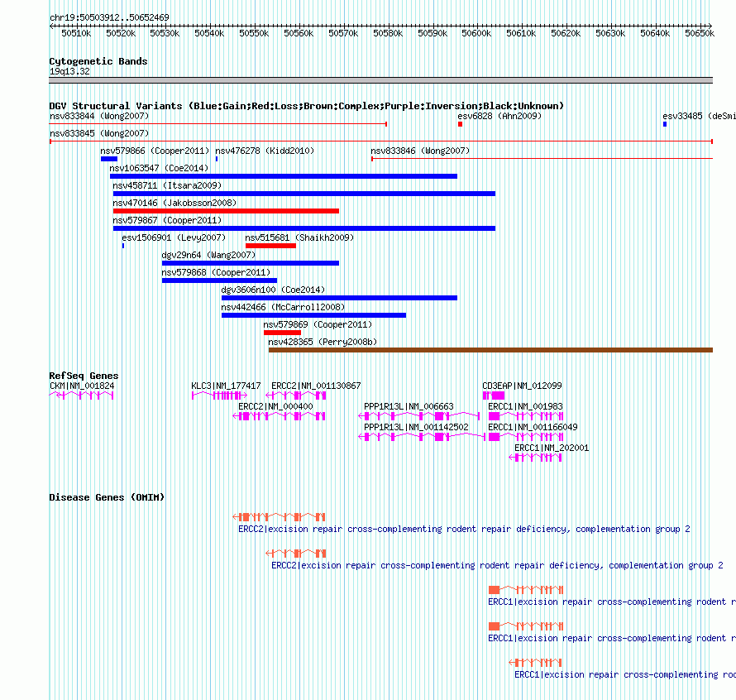Image resolution: width=736 pixels, height=700 pixels.
Task: Click the blue nsv458711 (Itsara2009) gain bar
Action: click(x=304, y=194)
